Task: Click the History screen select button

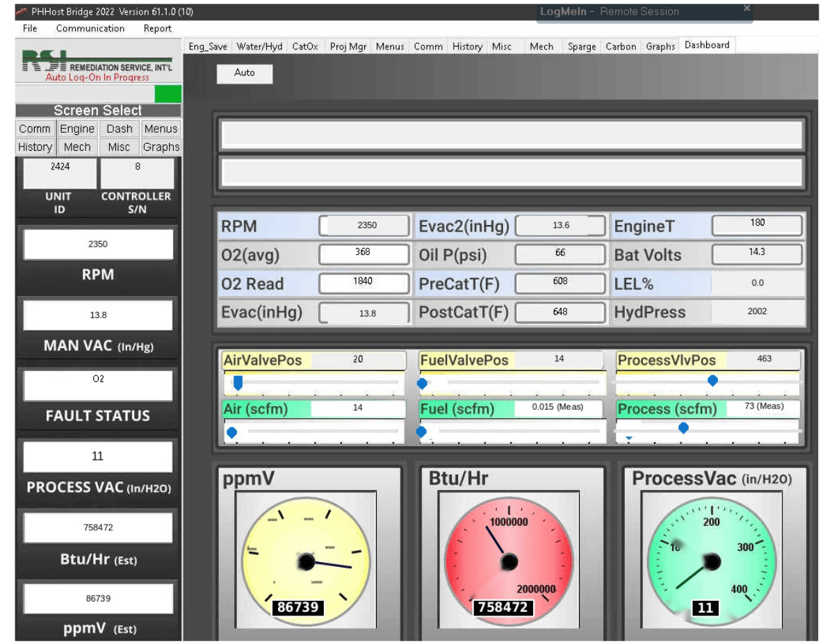Action: click(35, 147)
